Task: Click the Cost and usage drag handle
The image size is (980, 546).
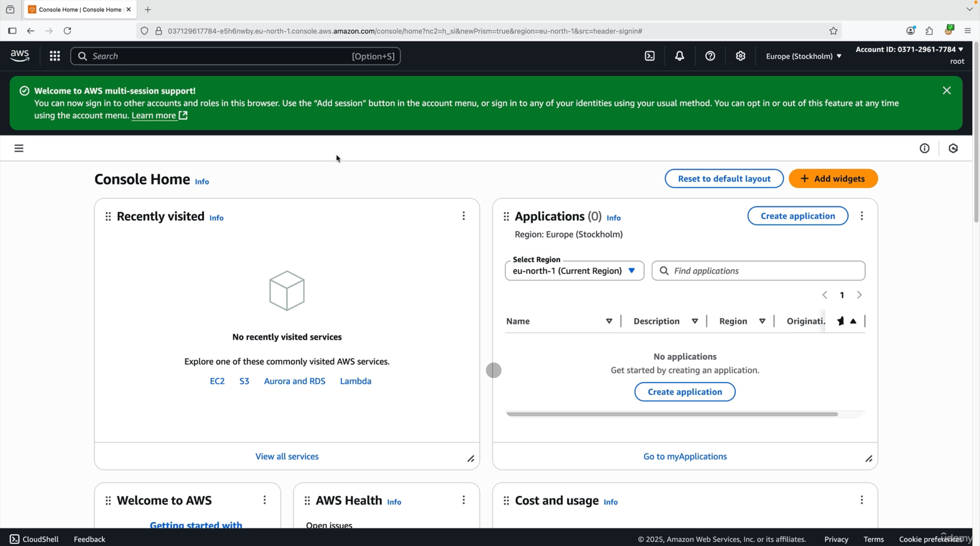Action: [x=506, y=500]
